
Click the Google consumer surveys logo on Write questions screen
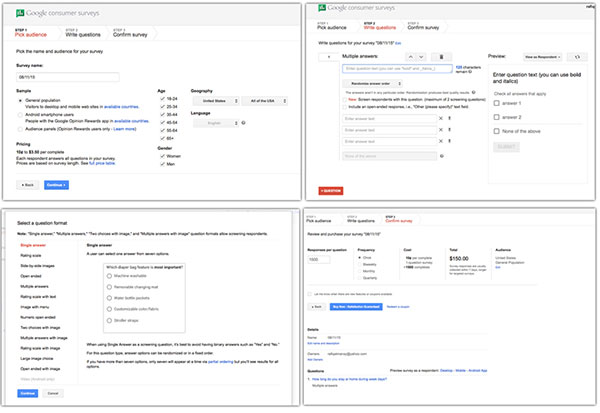356,8
